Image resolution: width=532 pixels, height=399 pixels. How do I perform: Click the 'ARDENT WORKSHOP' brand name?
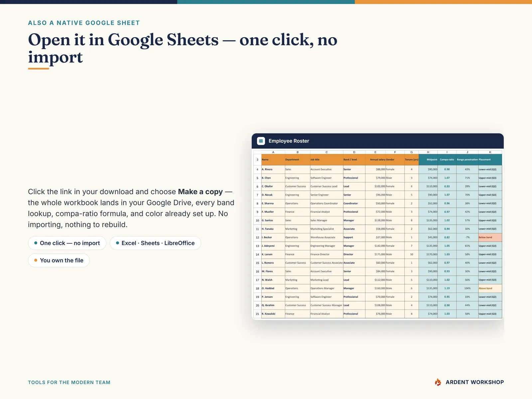coord(474,382)
